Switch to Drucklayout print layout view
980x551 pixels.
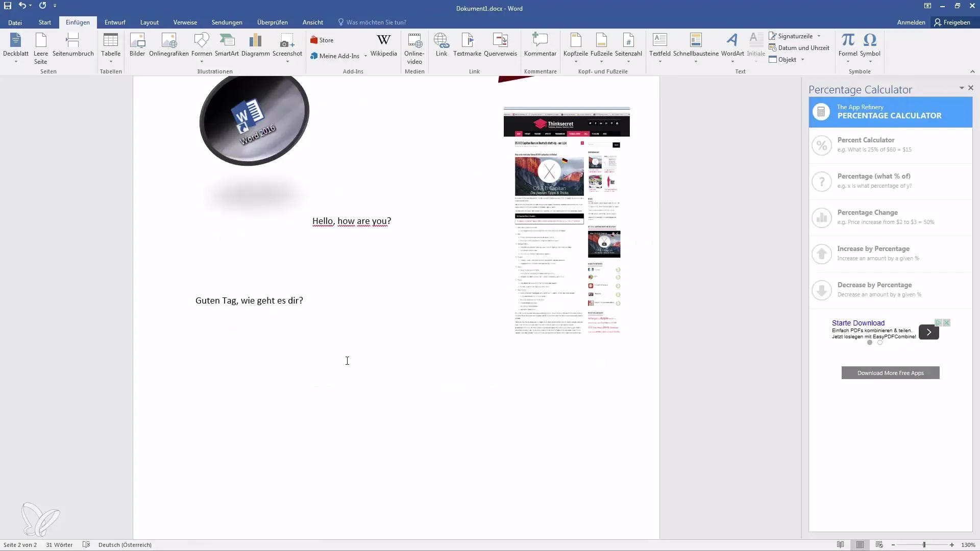coord(860,545)
